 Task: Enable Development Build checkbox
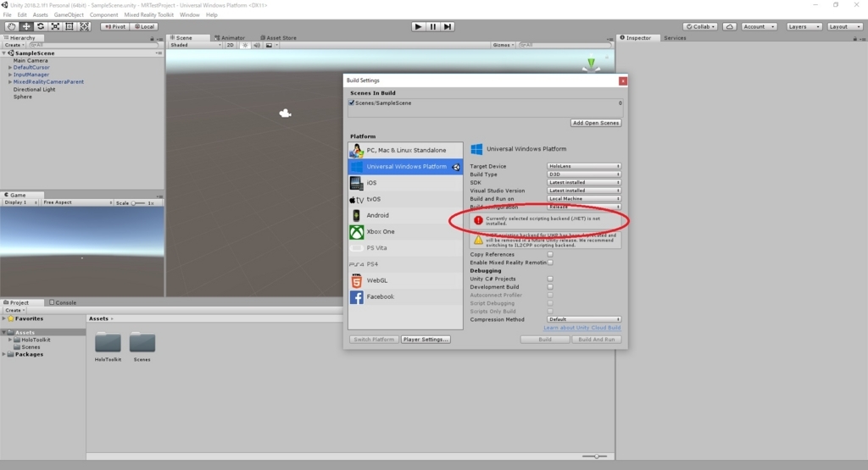pyautogui.click(x=550, y=287)
